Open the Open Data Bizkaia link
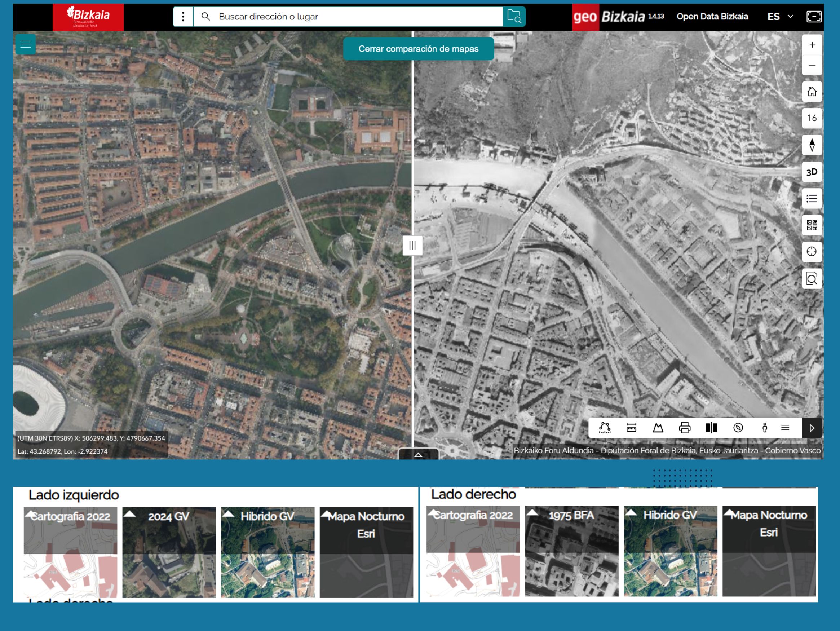840x631 pixels. coord(712,17)
